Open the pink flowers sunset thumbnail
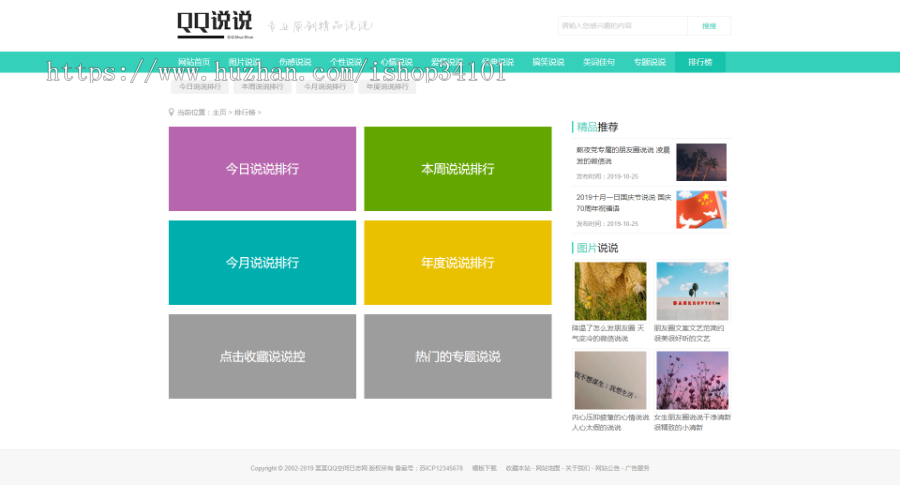Image resolution: width=900 pixels, height=485 pixels. pyautogui.click(x=692, y=380)
